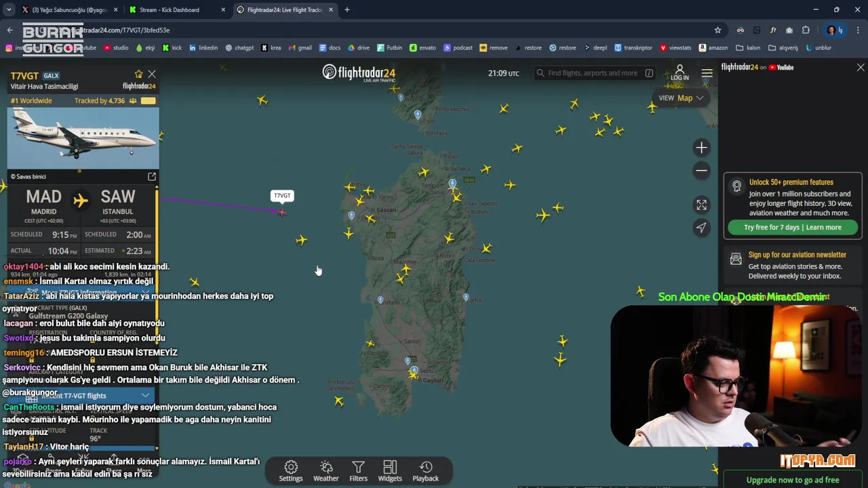Open the podcast bookmark
868x488 pixels.
[458, 47]
